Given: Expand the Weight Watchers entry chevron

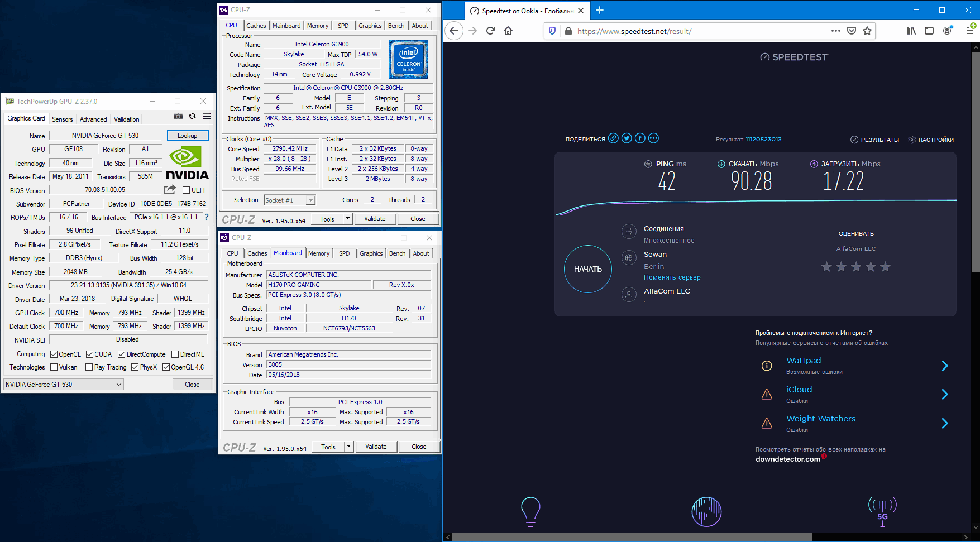Looking at the screenshot, I should pos(945,424).
